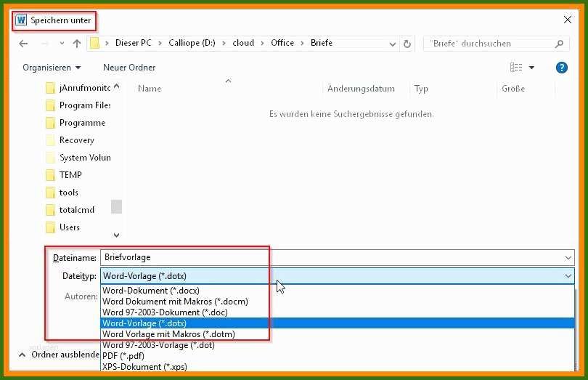
Task: Select Programme folder in the tree
Action: pyautogui.click(x=75, y=123)
